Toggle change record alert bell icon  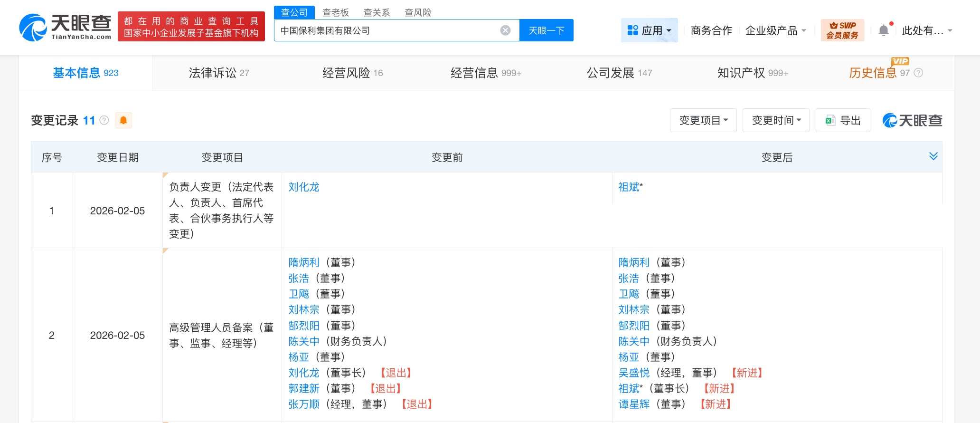[123, 120]
